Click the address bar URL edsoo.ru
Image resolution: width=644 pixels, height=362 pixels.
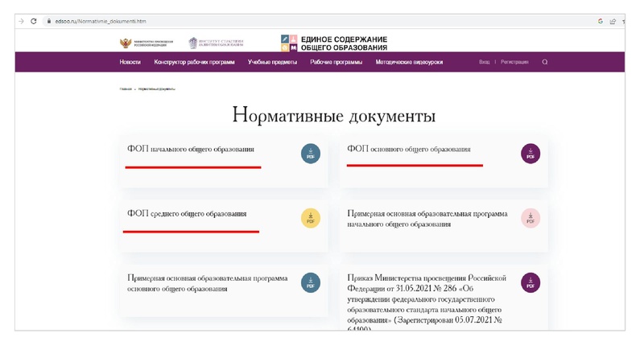tap(101, 21)
